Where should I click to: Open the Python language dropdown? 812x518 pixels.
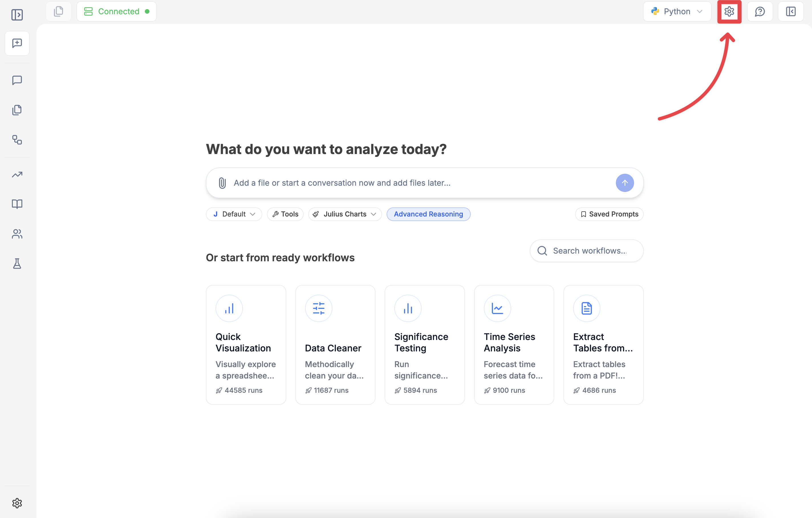click(677, 11)
